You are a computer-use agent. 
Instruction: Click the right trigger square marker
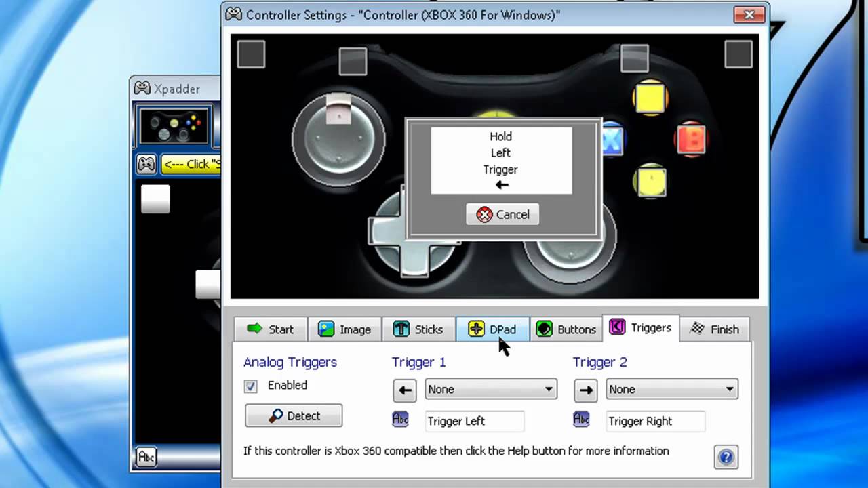pos(738,54)
